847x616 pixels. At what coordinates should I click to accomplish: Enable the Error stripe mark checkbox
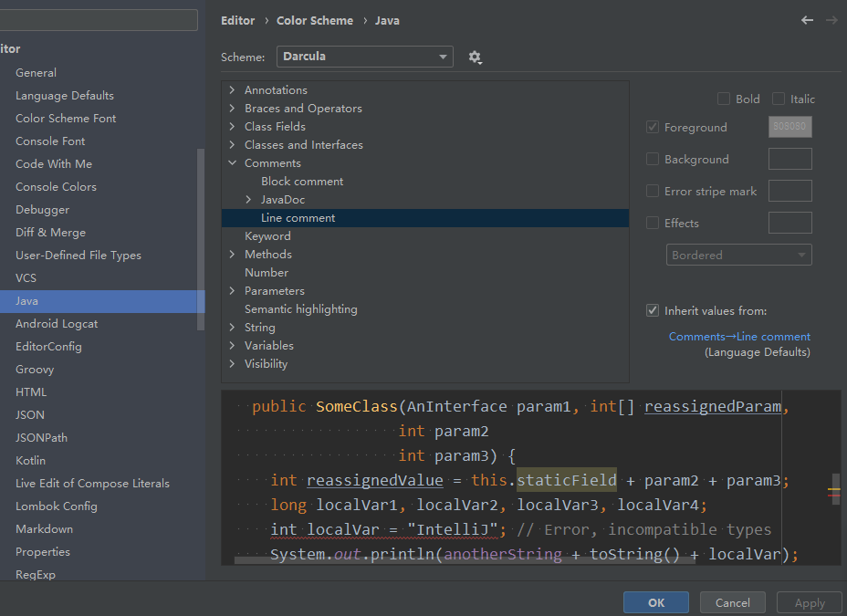click(653, 191)
